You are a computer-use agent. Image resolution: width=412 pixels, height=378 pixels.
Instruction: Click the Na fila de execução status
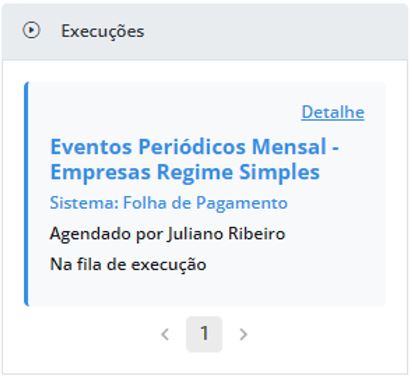point(128,265)
